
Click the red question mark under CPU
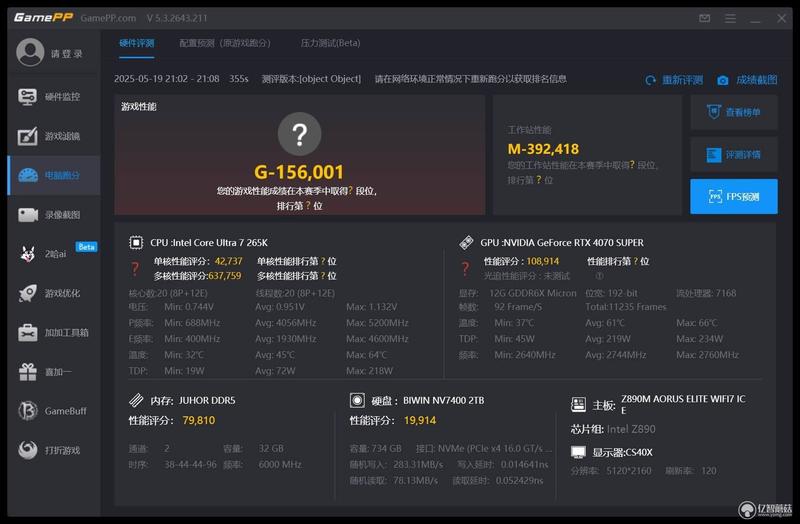(x=135, y=269)
